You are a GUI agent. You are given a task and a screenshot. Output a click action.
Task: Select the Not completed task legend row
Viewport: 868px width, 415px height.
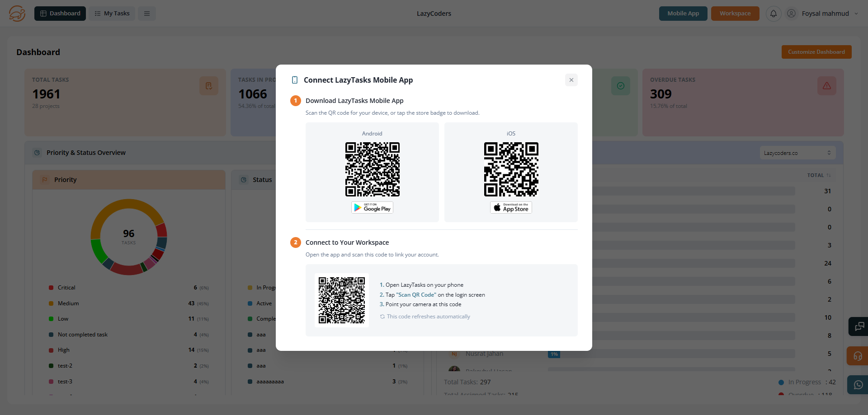[129, 335]
